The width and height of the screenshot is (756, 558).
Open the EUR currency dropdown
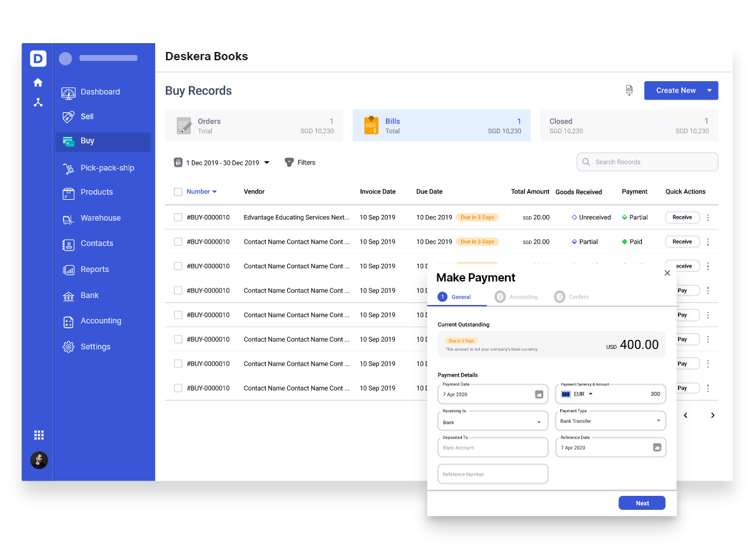[577, 394]
